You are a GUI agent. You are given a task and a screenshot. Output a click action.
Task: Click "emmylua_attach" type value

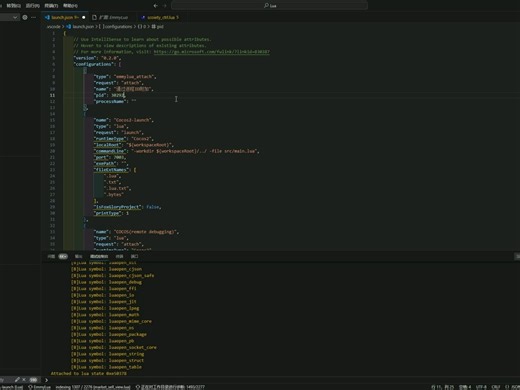click(133, 77)
